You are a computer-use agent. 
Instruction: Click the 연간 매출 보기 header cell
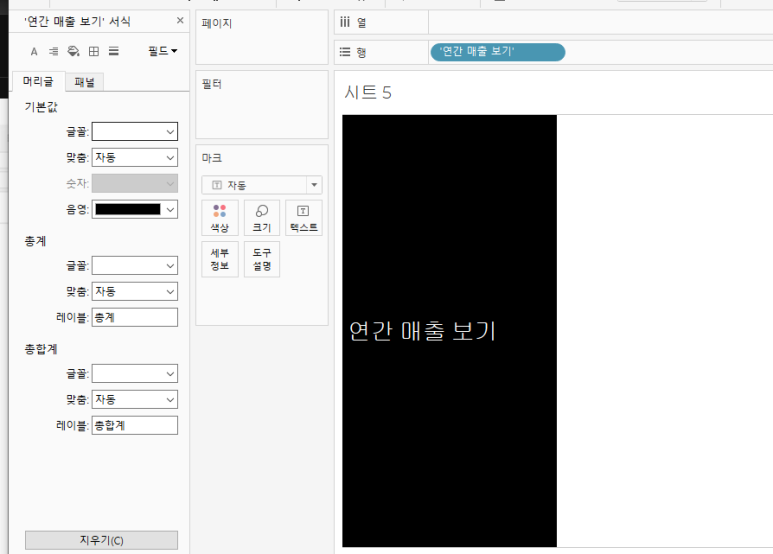[450, 331]
